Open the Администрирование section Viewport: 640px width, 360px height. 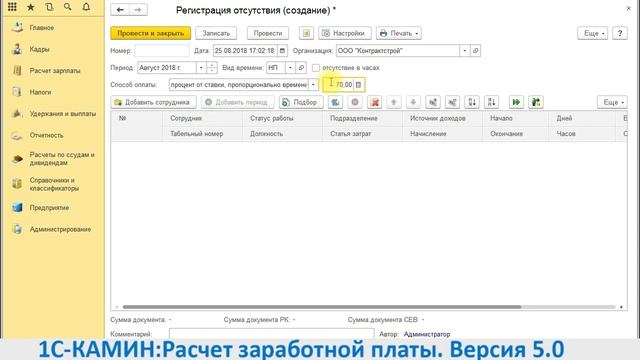(60, 229)
